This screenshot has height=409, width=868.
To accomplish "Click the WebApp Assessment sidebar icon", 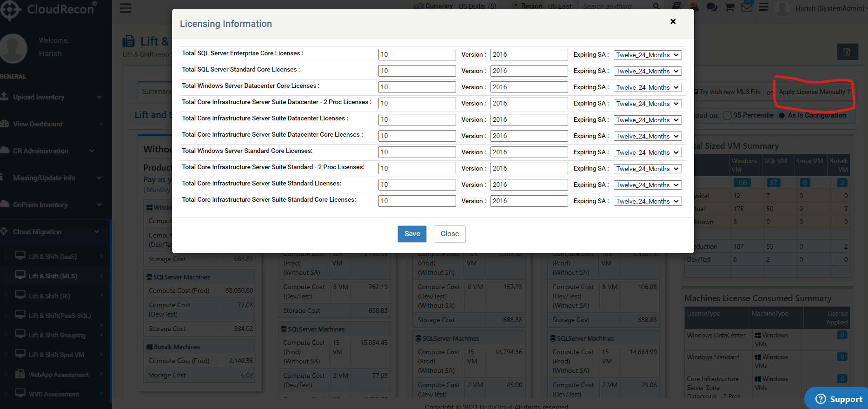I will click(20, 374).
